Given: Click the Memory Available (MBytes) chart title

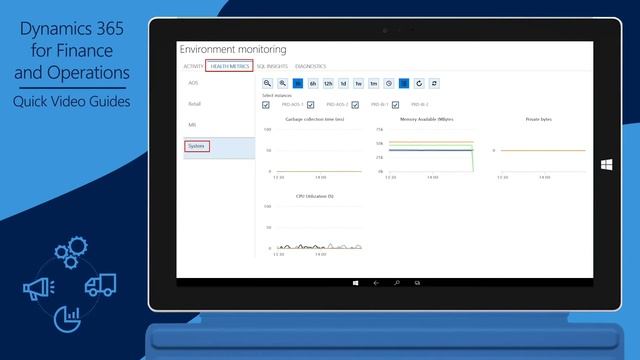Looking at the screenshot, I should pos(427,119).
